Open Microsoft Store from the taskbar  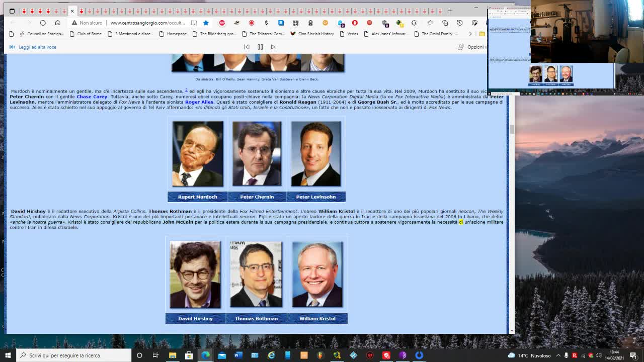[189, 355]
